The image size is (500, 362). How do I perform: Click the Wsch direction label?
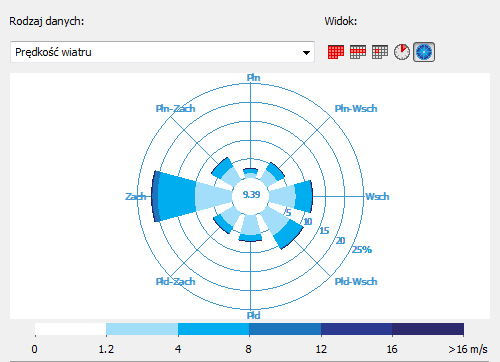point(377,197)
